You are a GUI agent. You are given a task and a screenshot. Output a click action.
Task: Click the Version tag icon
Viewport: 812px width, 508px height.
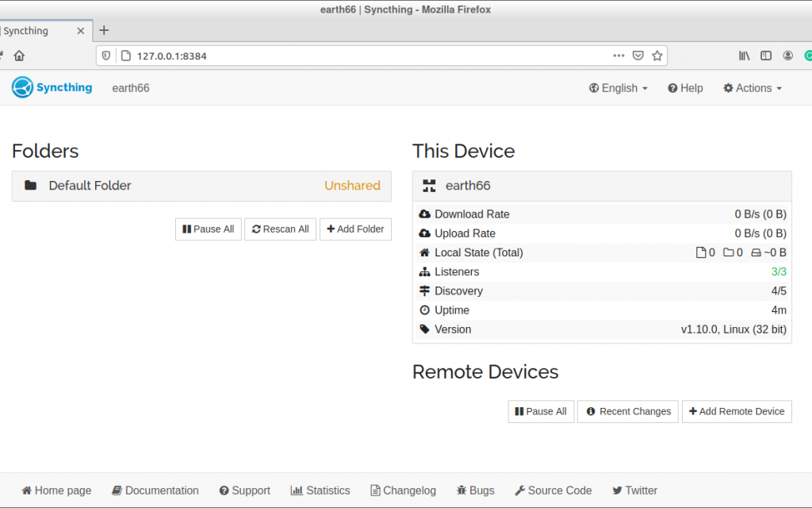pyautogui.click(x=426, y=329)
